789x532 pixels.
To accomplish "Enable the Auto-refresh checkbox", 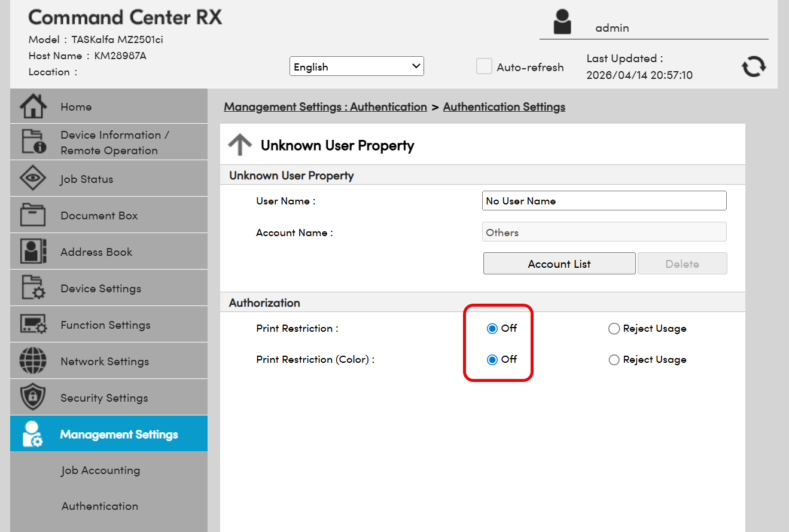I will pos(484,66).
